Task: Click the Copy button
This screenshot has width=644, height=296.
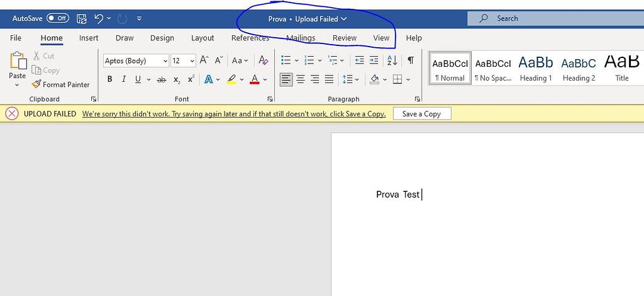Action: [x=45, y=71]
